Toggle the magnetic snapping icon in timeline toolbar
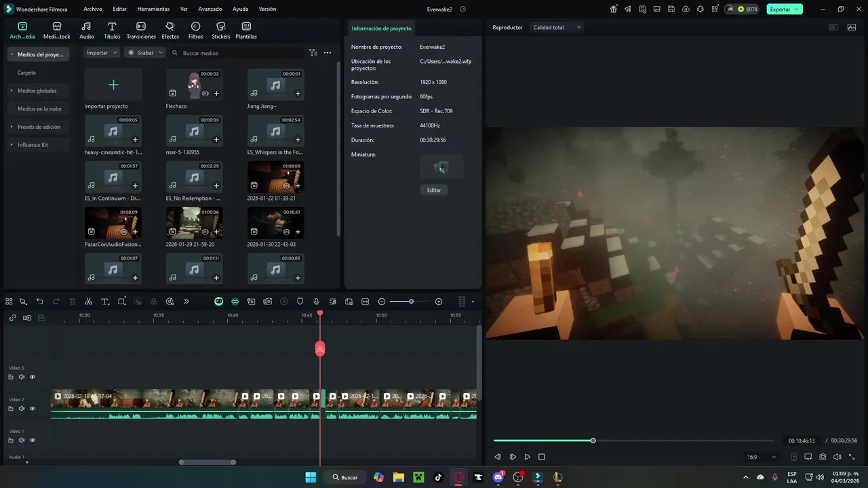This screenshot has height=488, width=868. (235, 302)
